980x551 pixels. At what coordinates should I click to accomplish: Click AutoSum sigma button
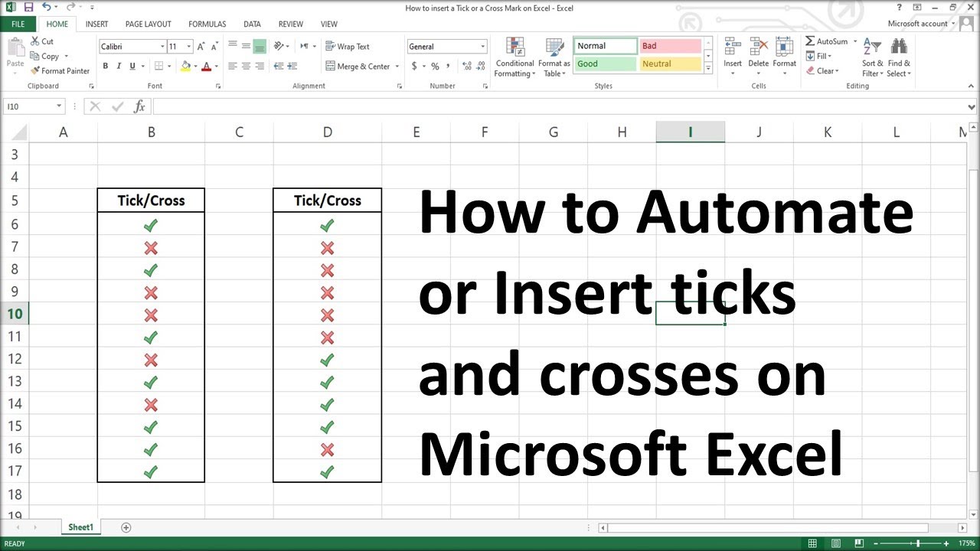click(x=826, y=41)
